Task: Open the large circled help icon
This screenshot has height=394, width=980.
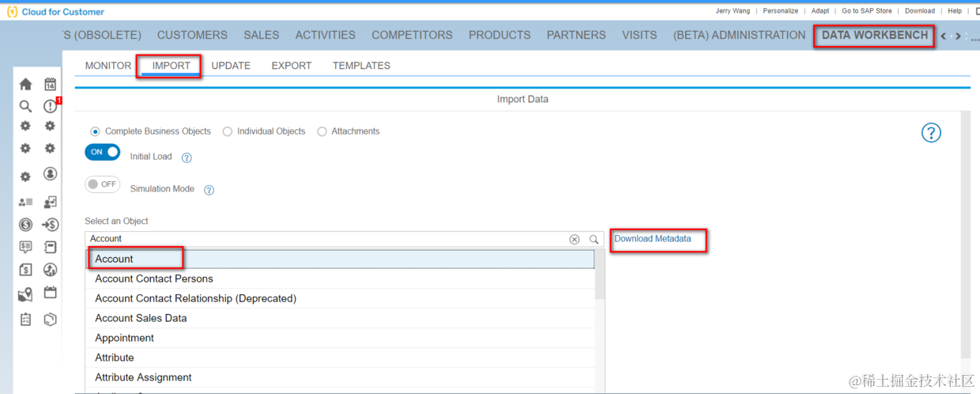Action: coord(932,133)
